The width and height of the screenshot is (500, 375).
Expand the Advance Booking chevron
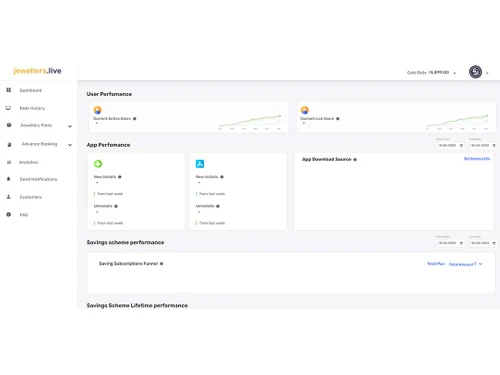[70, 145]
